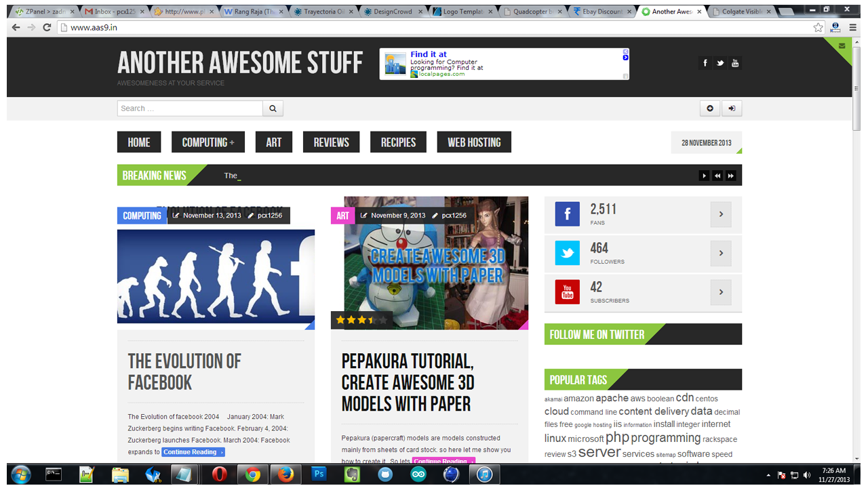Click browser back arrow
Viewport: 868px width, 488px height.
pyautogui.click(x=16, y=27)
